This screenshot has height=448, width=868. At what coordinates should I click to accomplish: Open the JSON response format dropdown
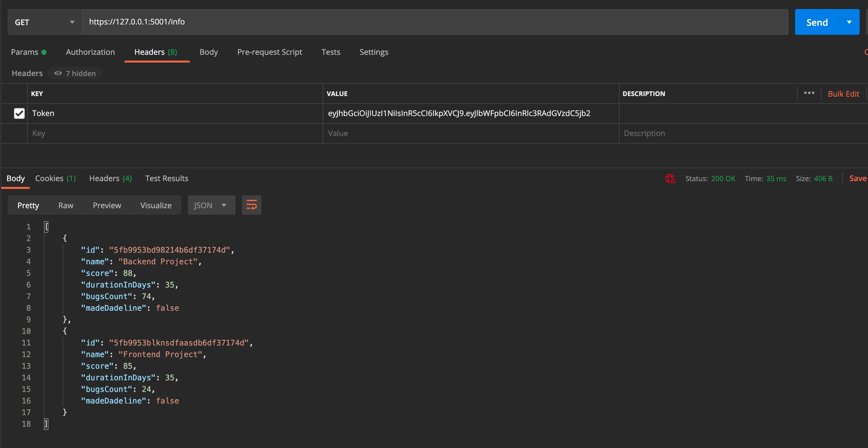tap(211, 205)
